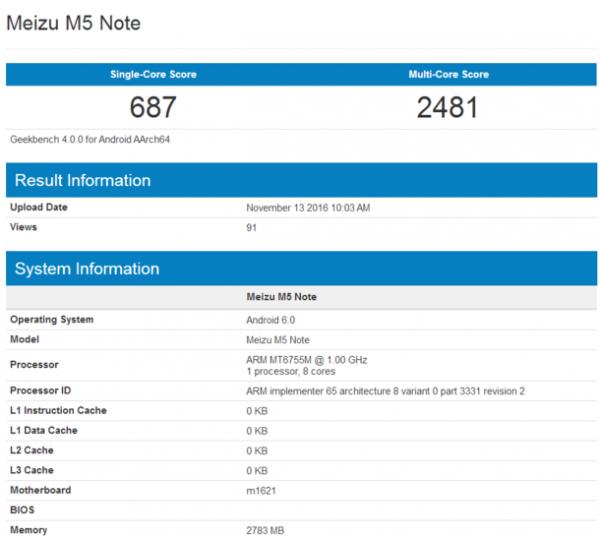The image size is (600, 538).
Task: Click '1 processor, 8 cores' text
Action: (x=291, y=372)
